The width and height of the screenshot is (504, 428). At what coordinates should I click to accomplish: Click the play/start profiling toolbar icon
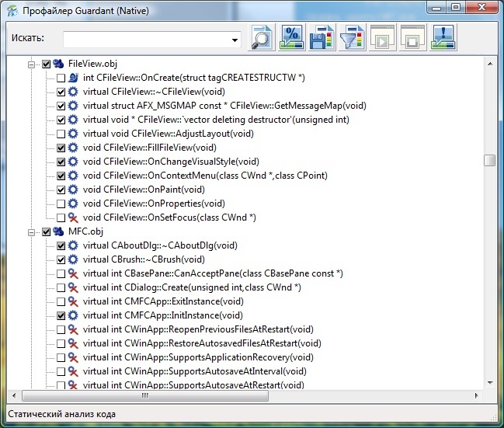coord(381,38)
